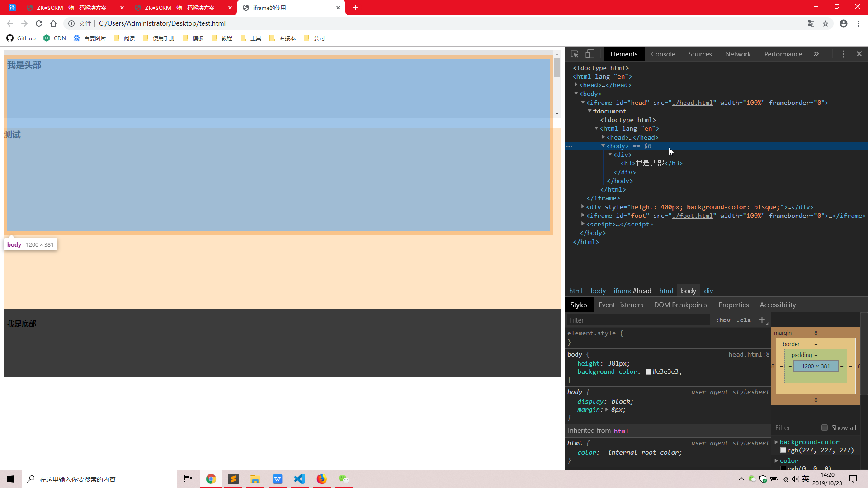Viewport: 868px width, 488px height.
Task: Open a new browser tab
Action: pyautogui.click(x=355, y=8)
